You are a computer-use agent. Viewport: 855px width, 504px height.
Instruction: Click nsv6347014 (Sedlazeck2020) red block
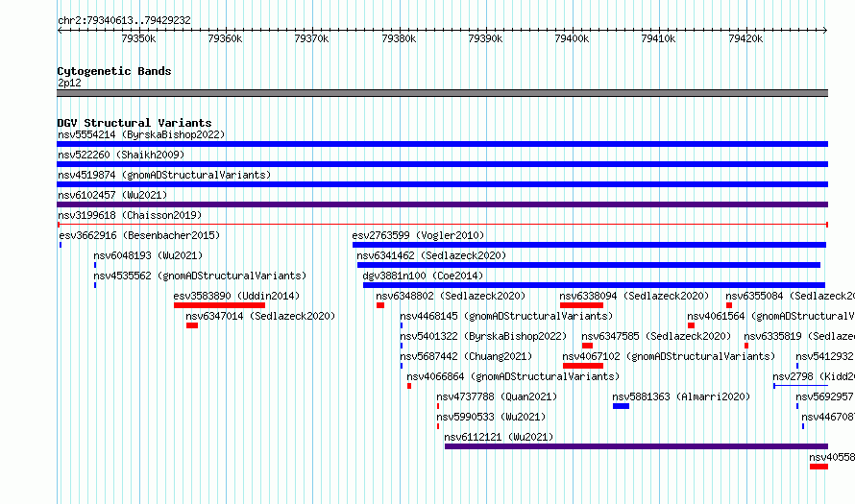coord(192,325)
